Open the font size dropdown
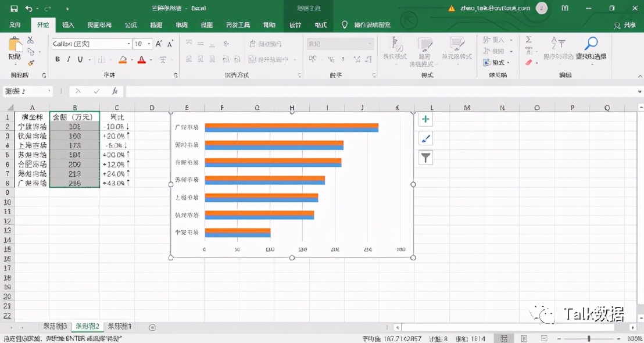644x343 pixels. 149,44
